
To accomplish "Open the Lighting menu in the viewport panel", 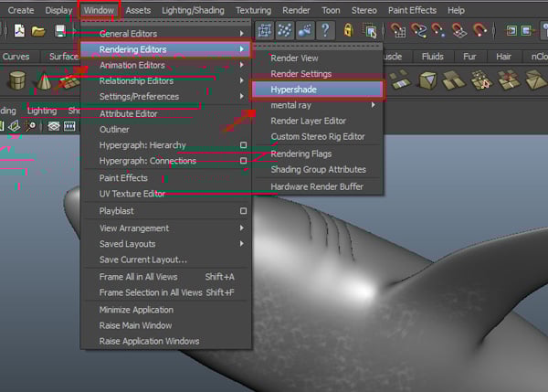I will coord(41,111).
